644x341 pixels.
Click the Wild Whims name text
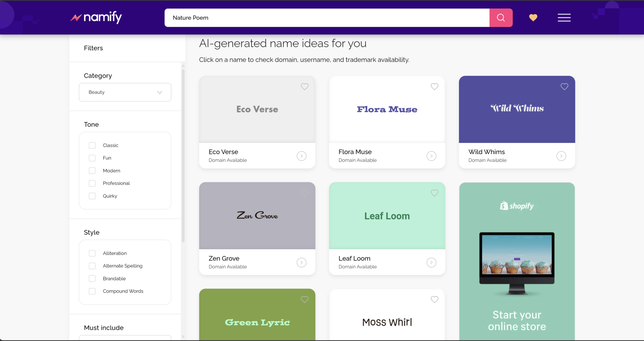click(486, 152)
